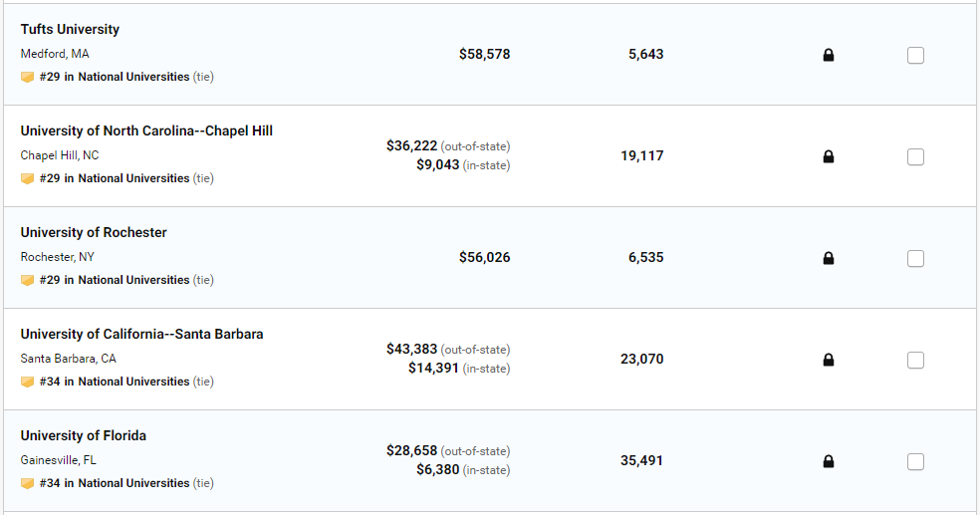Tick the checkbox for UNC Chapel Hill
The image size is (980, 515).
pyautogui.click(x=915, y=157)
